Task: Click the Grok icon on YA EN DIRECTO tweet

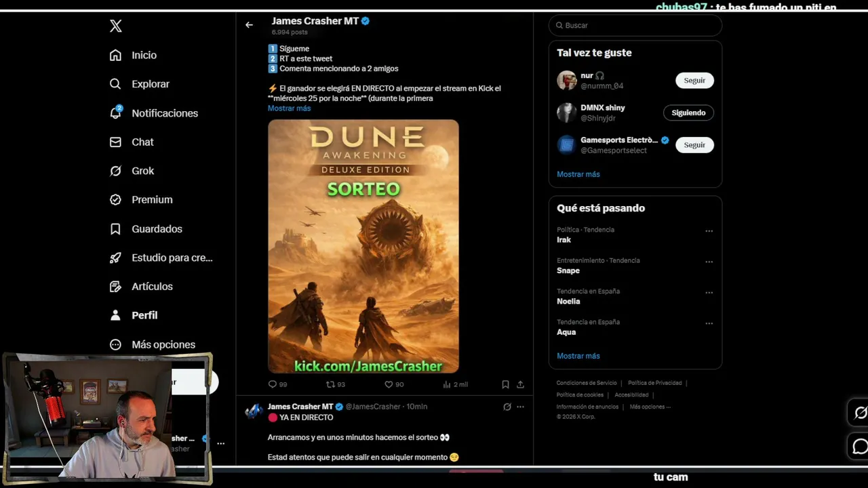Action: click(x=507, y=407)
